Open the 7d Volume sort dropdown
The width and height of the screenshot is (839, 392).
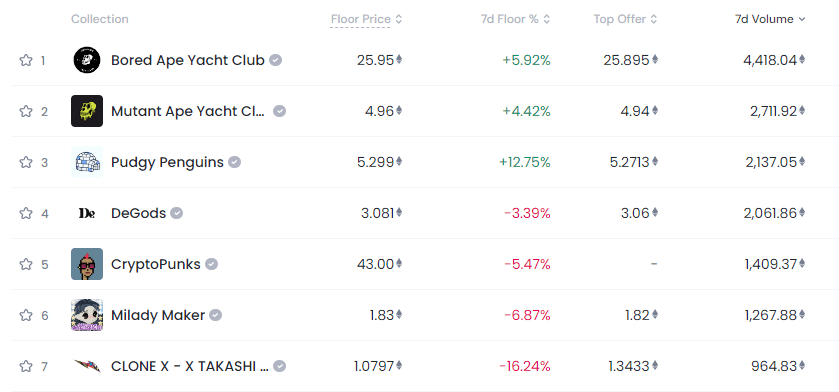[770, 19]
